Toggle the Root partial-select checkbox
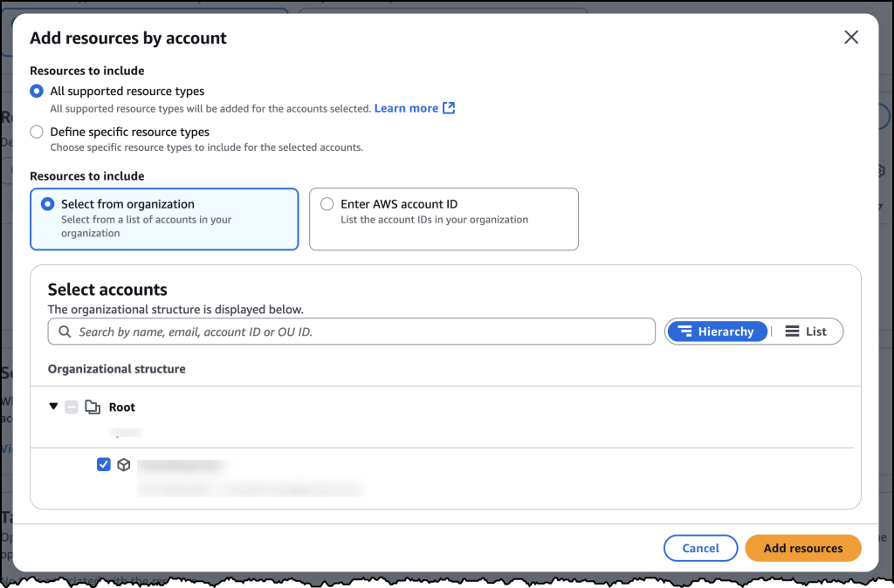The height and width of the screenshot is (588, 894). (x=72, y=407)
